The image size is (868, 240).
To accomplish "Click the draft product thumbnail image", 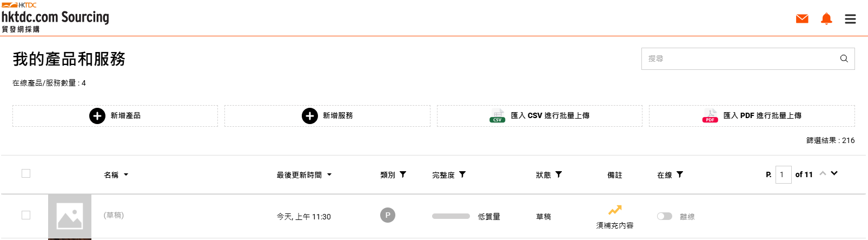I will click(70, 216).
